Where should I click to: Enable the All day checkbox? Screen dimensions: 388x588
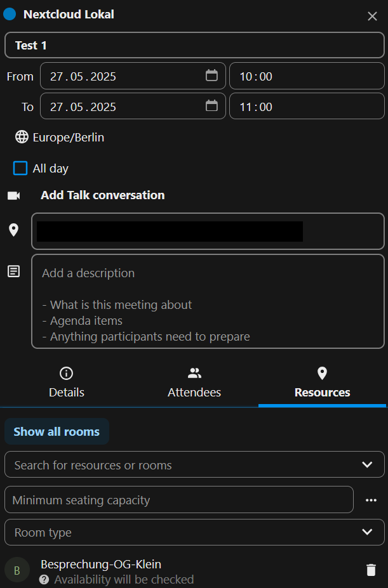20,168
